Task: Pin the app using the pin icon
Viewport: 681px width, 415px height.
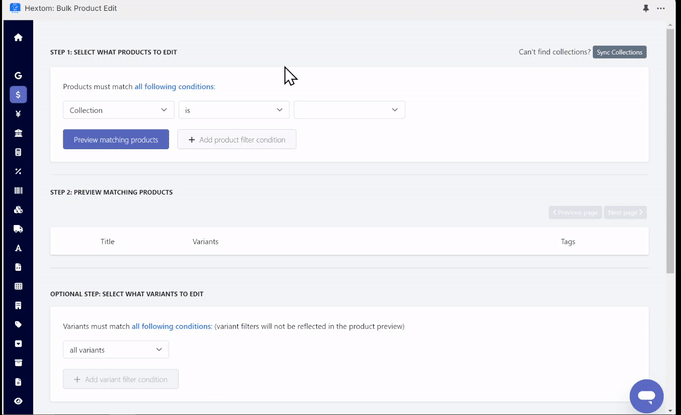Action: 646,8
